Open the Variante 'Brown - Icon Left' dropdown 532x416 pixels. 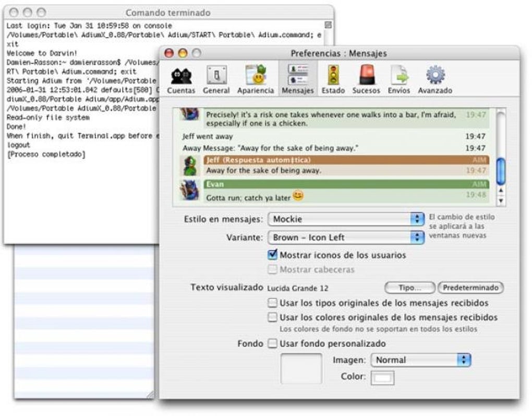tap(346, 237)
